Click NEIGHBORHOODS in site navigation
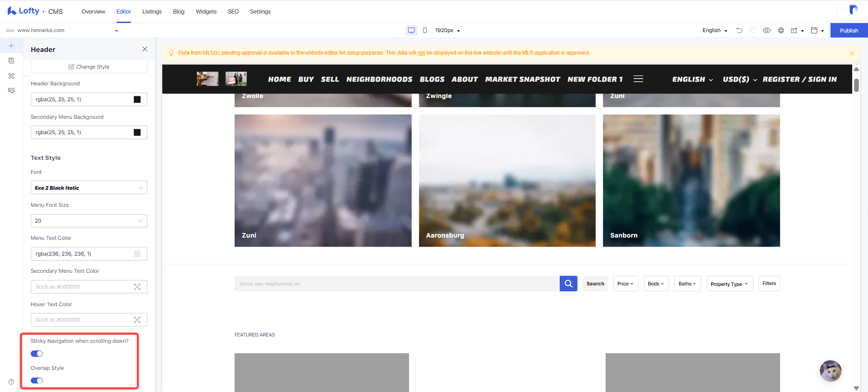The height and width of the screenshot is (392, 868). point(379,79)
